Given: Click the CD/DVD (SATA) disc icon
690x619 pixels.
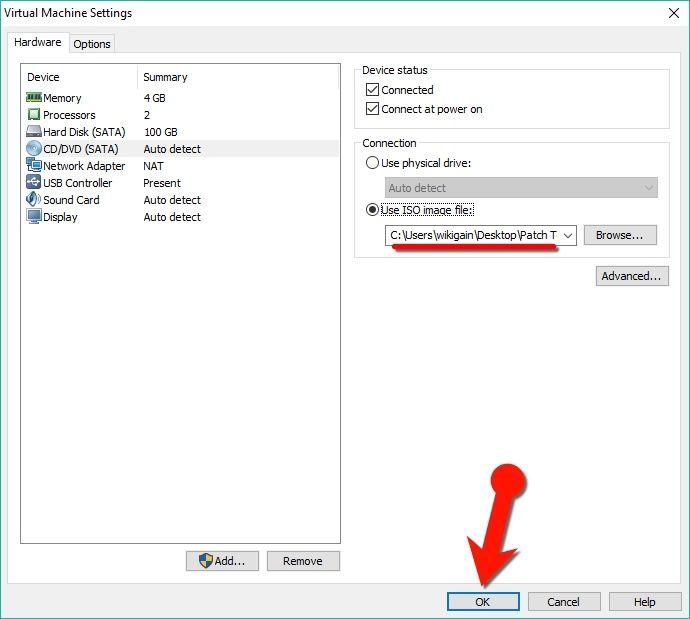Looking at the screenshot, I should coord(34,148).
